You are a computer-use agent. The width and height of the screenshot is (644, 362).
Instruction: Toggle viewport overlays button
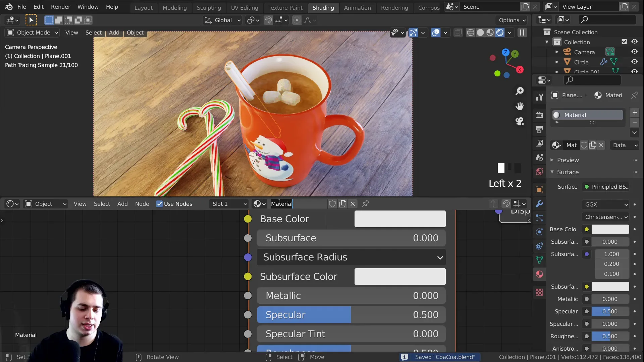[x=436, y=33]
